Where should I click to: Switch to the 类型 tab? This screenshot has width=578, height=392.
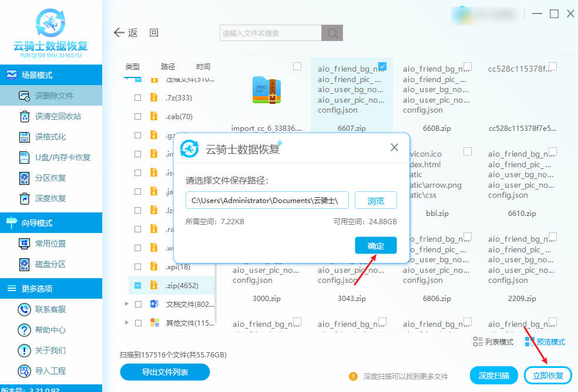132,67
